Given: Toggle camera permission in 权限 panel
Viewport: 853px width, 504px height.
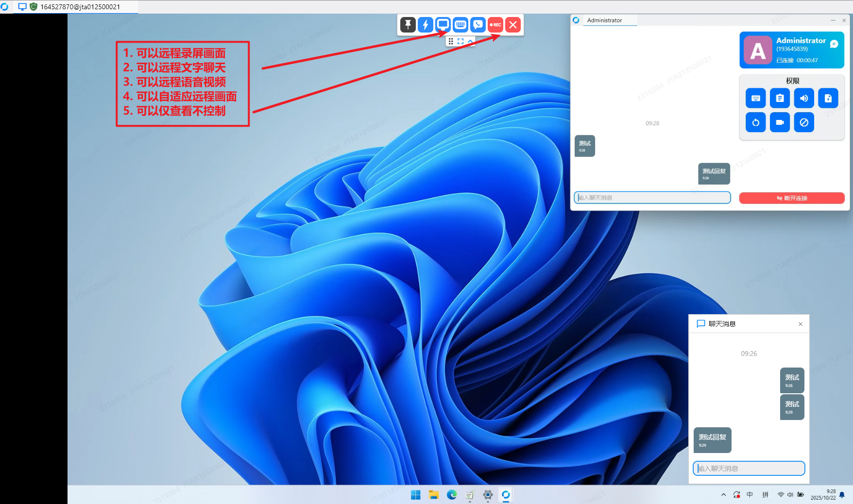Looking at the screenshot, I should 780,122.
